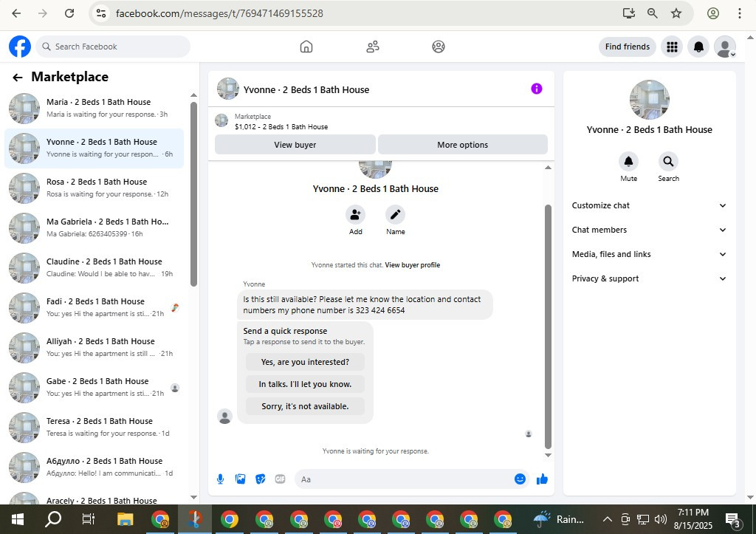This screenshot has height=534, width=756.
Task: Open Fadi's conversation
Action: point(94,308)
